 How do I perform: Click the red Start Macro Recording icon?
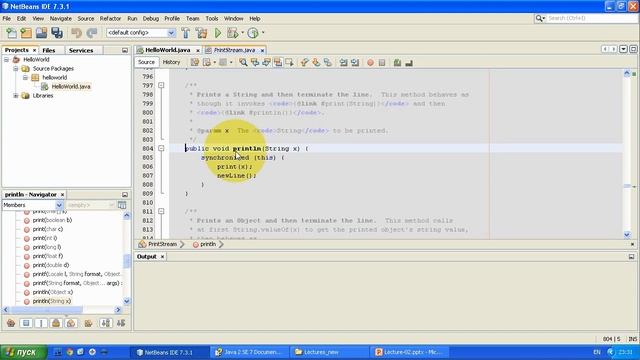click(x=370, y=62)
